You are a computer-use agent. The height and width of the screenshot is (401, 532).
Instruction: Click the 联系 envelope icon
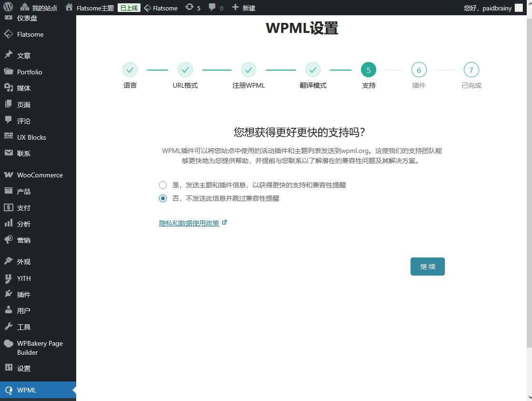[x=9, y=153]
